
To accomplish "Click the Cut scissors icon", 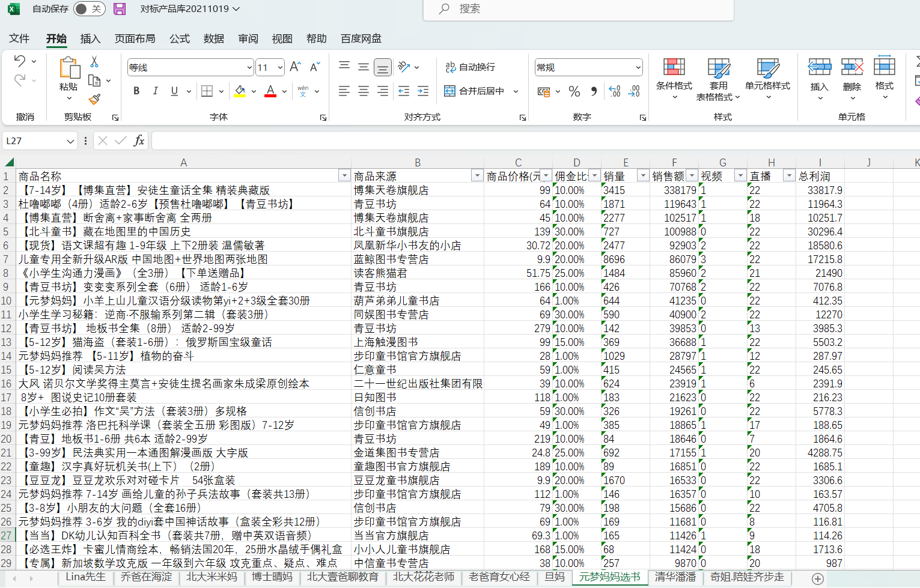I will point(94,62).
